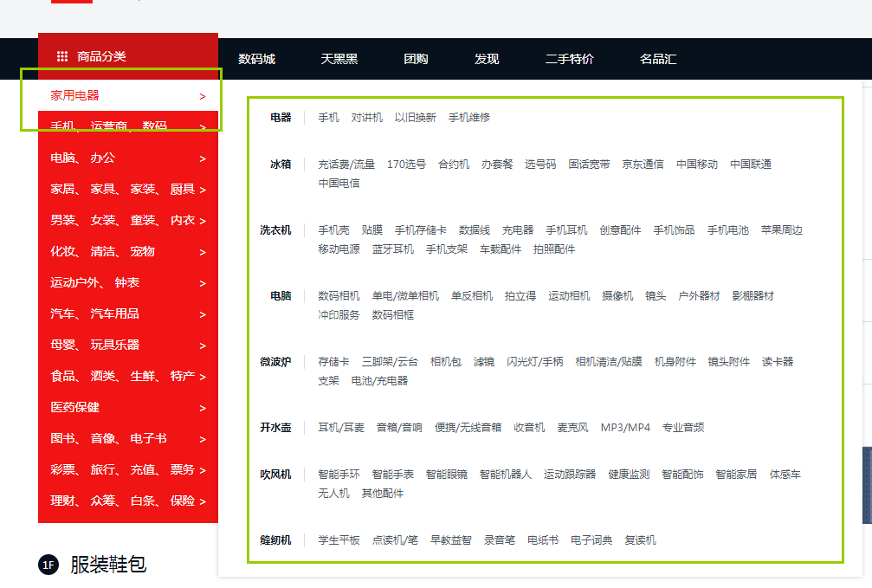Click the 缝纫机 subcategory heading
Screen dimensions: 872x588
(x=276, y=540)
